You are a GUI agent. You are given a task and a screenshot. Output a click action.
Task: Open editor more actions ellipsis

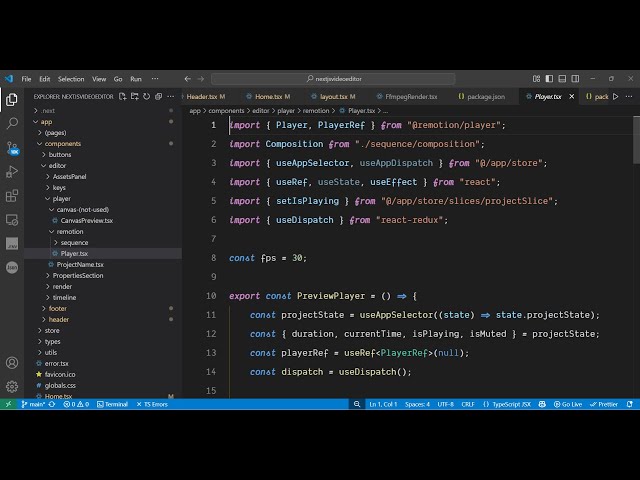point(629,96)
